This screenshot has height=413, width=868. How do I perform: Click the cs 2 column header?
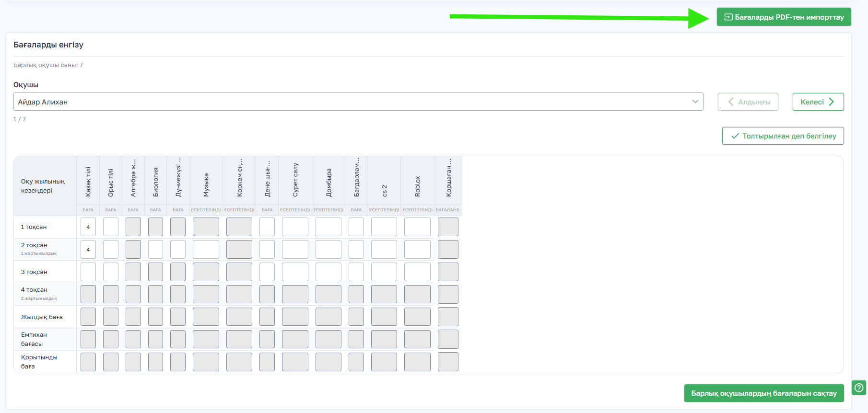(x=384, y=190)
